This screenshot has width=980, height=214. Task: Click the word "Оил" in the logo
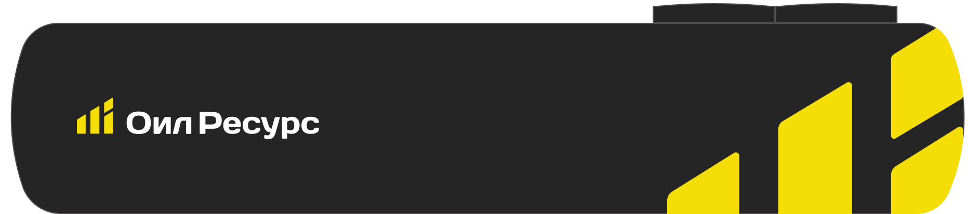[160, 124]
